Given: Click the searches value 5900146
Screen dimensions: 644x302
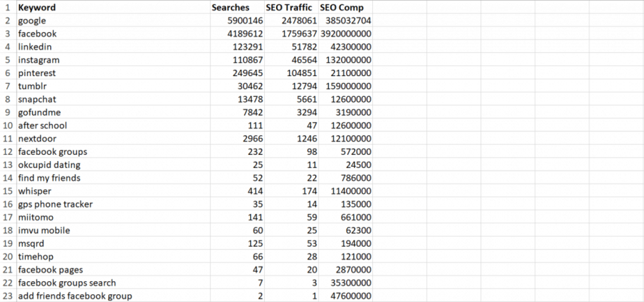Looking at the screenshot, I should [x=237, y=20].
